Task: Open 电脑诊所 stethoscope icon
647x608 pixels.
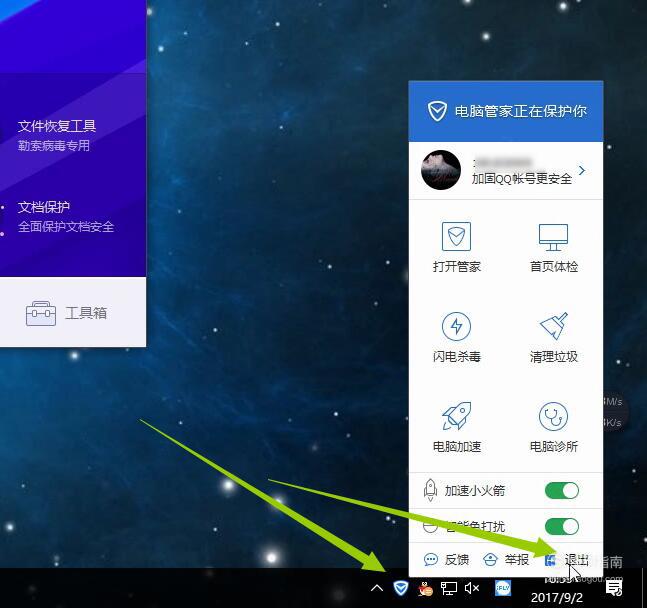Action: point(553,416)
